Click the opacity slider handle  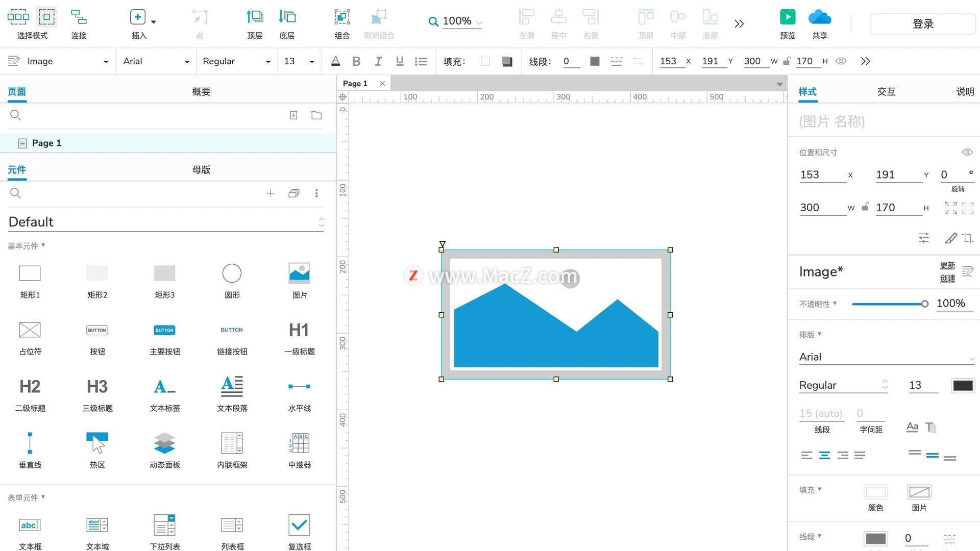pos(924,304)
